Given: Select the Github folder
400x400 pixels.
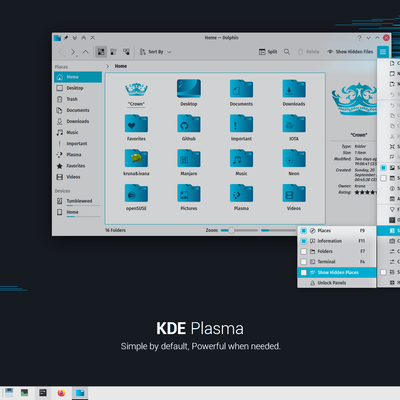Looking at the screenshot, I should coord(189,128).
